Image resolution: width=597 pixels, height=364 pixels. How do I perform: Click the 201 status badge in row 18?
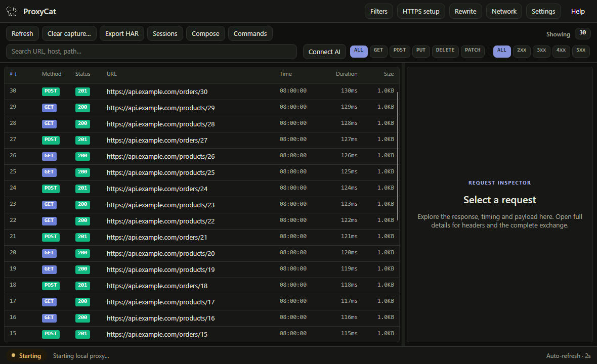[82, 286]
